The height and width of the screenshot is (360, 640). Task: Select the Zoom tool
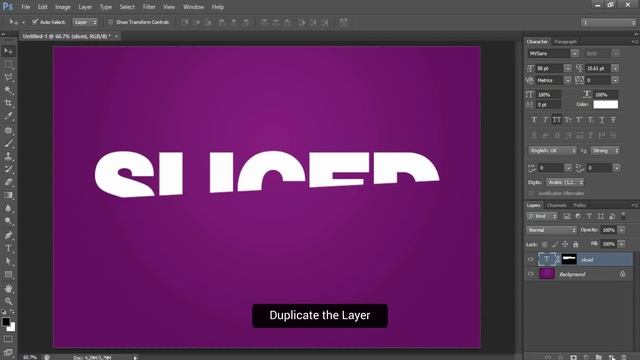pyautogui.click(x=8, y=302)
